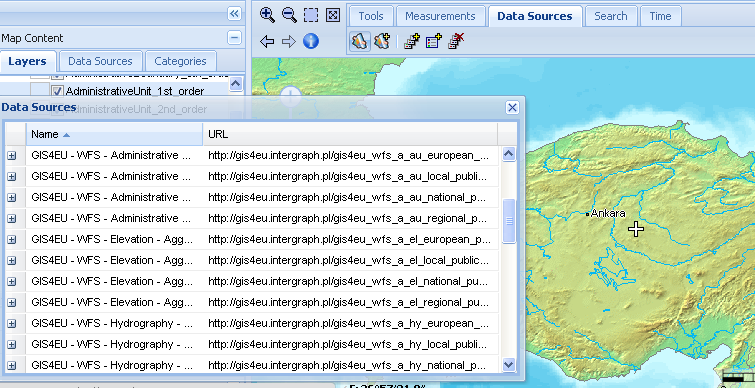Image resolution: width=755 pixels, height=388 pixels.
Task: Click the remove data source icon with red X
Action: [456, 41]
